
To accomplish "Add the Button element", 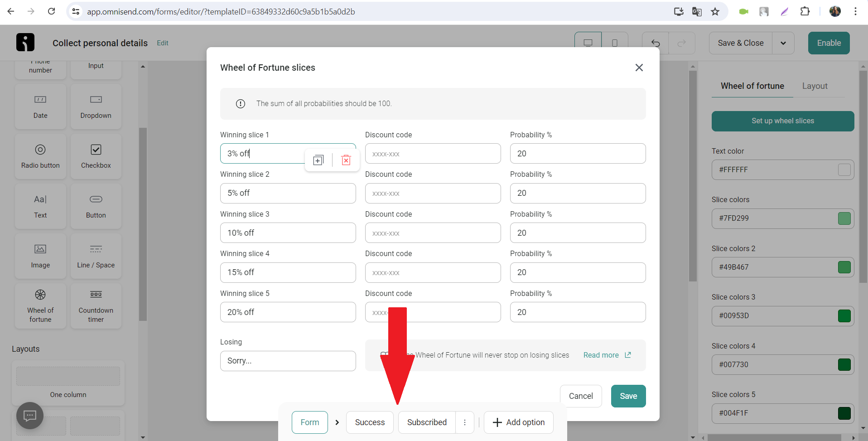I will (96, 206).
